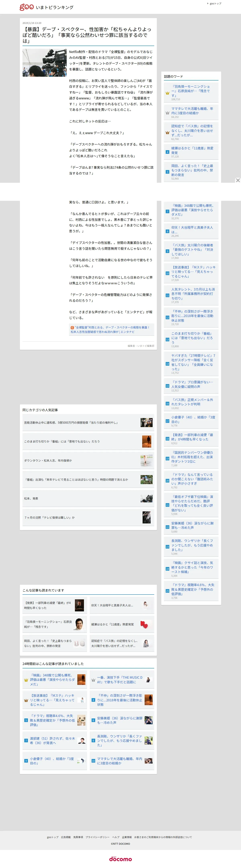Click rank 13 badge beside このまま打ち切りか
The image size is (241, 868).
(x=167, y=340)
